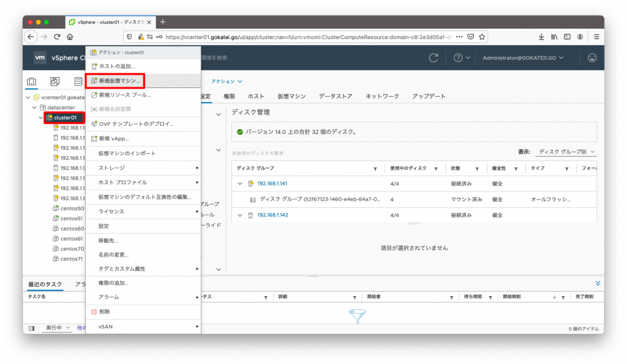Send feedback using the smiley icon
Viewport: 627px width, 364px height.
592,57
